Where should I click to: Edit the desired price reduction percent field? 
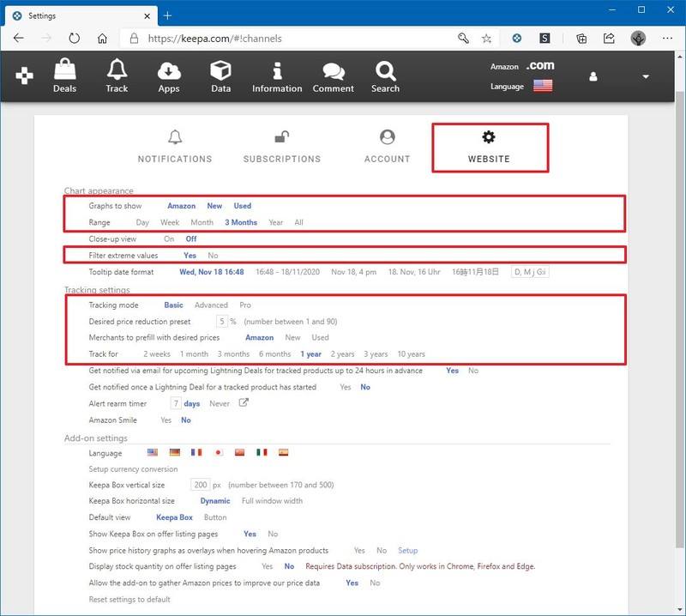[x=222, y=322]
